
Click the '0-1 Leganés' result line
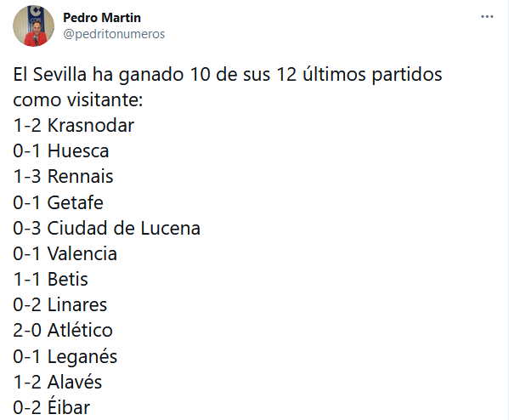tap(65, 357)
